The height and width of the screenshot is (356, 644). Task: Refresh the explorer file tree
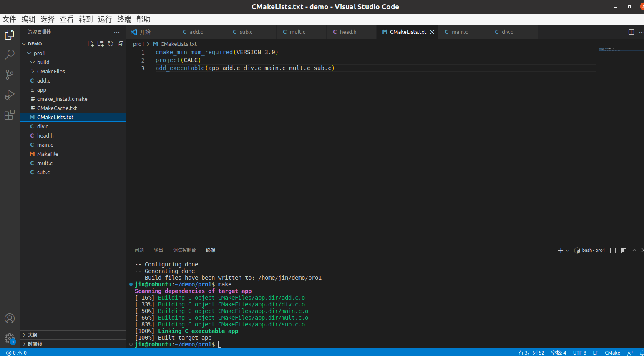pos(111,44)
